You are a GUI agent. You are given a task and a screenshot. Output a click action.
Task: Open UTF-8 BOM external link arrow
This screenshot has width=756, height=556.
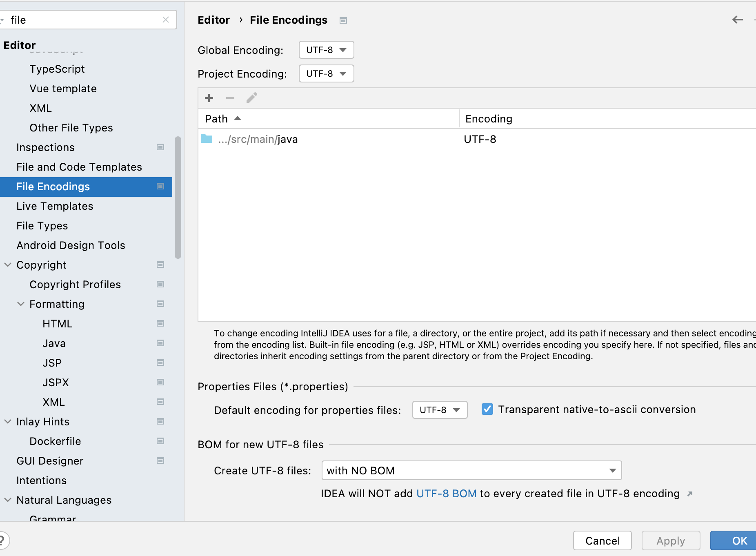click(x=690, y=494)
